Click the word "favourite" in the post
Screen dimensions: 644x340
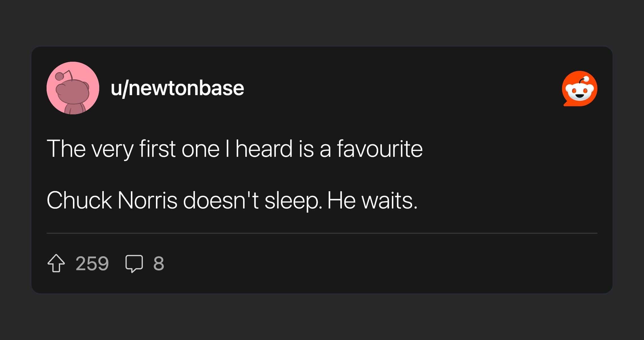coord(379,148)
